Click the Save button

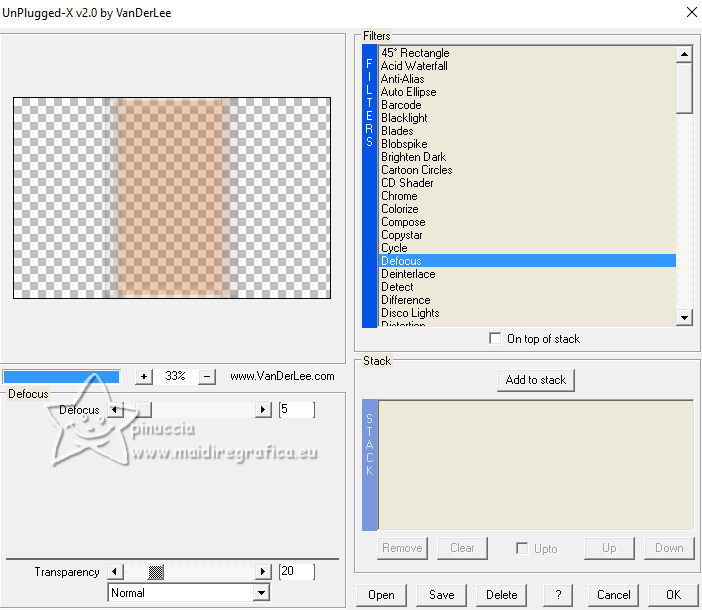pos(441,595)
